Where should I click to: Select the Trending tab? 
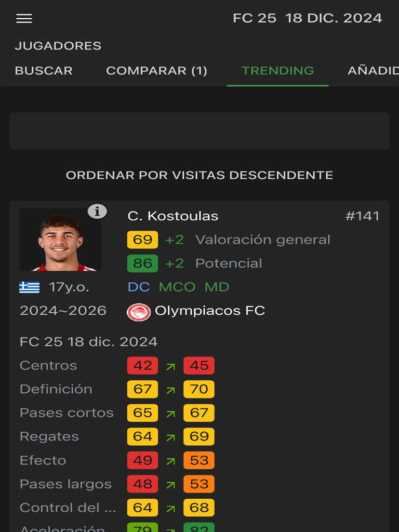[x=277, y=71]
